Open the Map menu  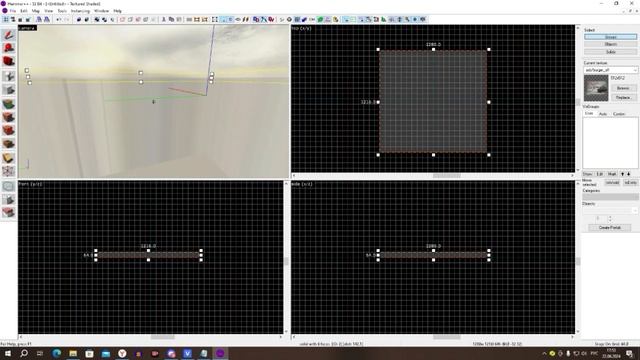point(36,11)
